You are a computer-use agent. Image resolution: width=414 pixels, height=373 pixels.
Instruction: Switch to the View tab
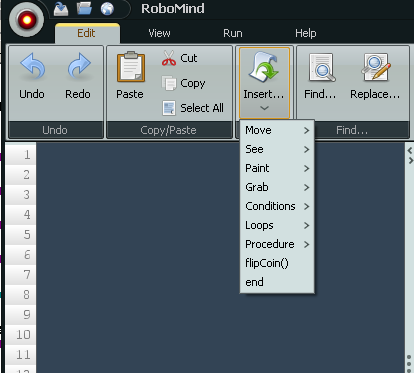coord(159,33)
